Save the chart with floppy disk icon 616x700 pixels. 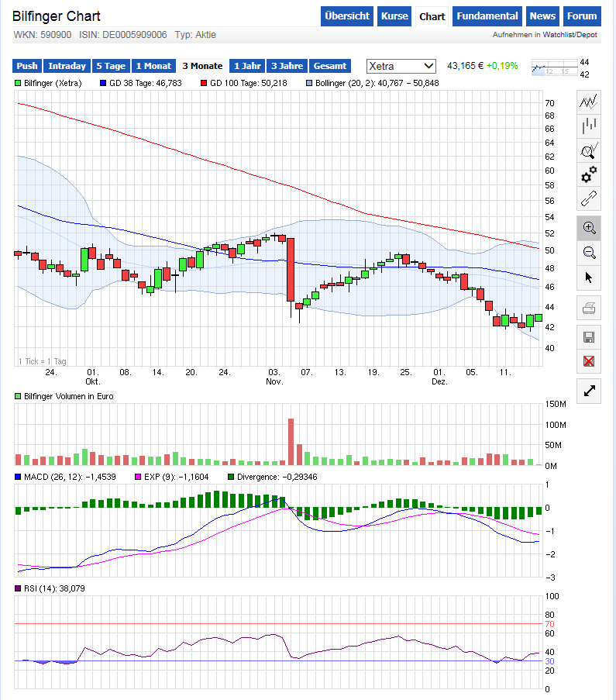pyautogui.click(x=588, y=337)
